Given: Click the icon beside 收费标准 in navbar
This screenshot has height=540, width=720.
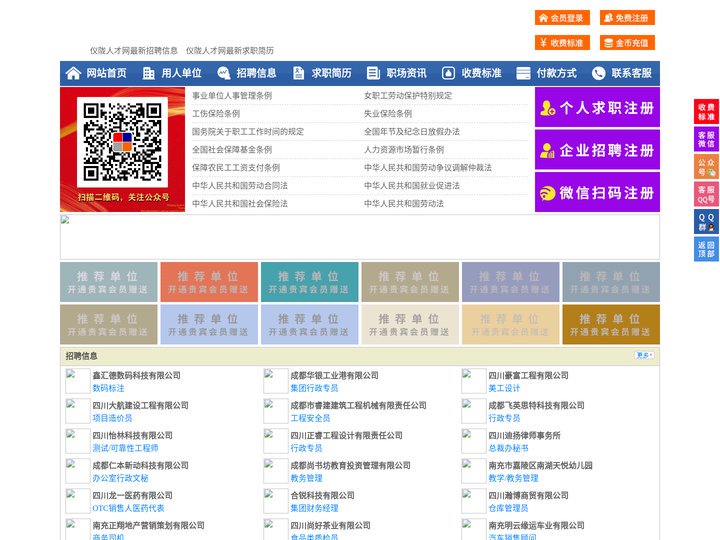Looking at the screenshot, I should [x=448, y=73].
